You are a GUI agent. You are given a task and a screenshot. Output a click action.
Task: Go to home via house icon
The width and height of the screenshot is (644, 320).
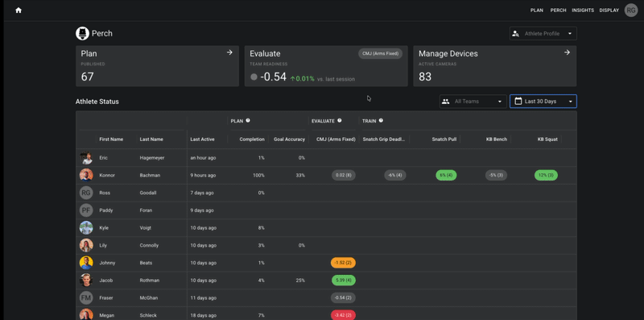(x=19, y=10)
